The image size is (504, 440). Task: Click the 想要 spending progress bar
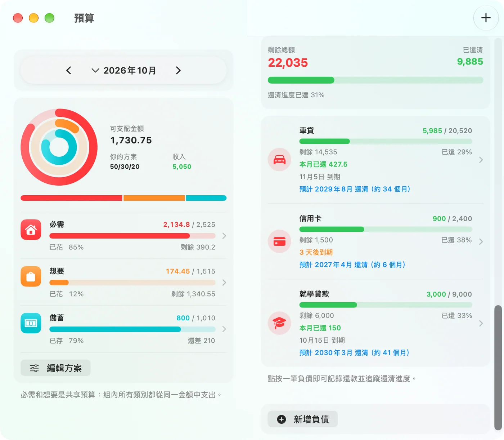132,283
